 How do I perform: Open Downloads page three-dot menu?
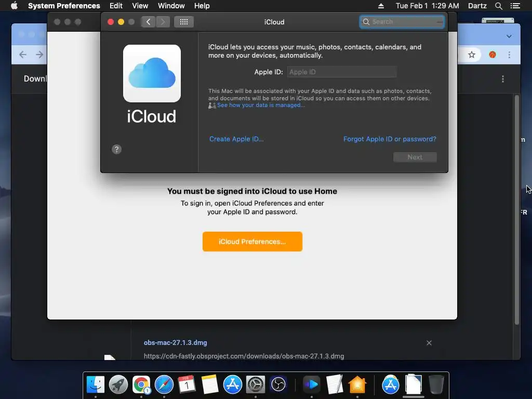503,79
